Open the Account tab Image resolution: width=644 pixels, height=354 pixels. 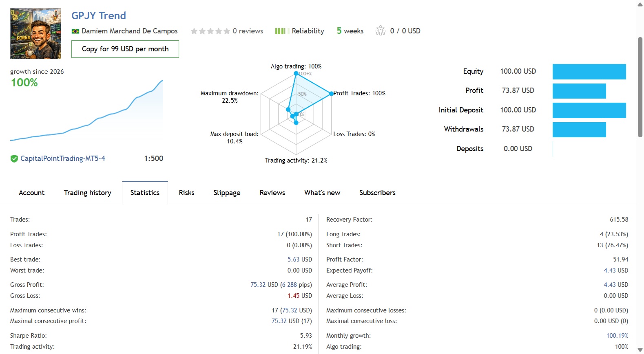tap(31, 193)
